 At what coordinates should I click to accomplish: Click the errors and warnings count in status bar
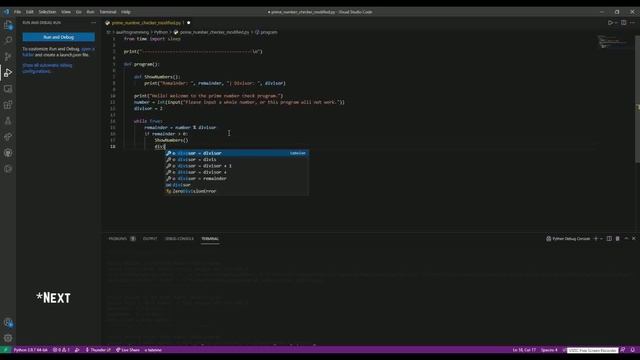[x=61, y=350]
